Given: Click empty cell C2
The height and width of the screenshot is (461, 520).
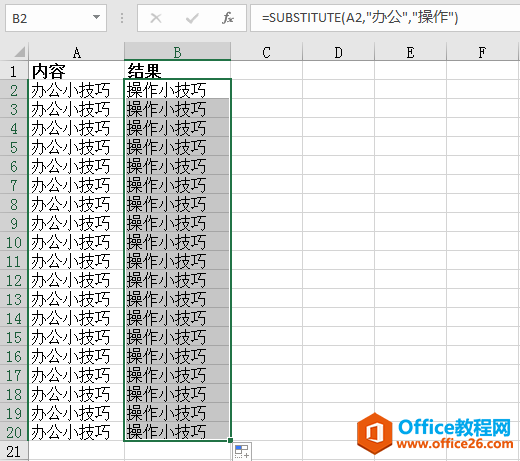Looking at the screenshot, I should click(x=266, y=89).
